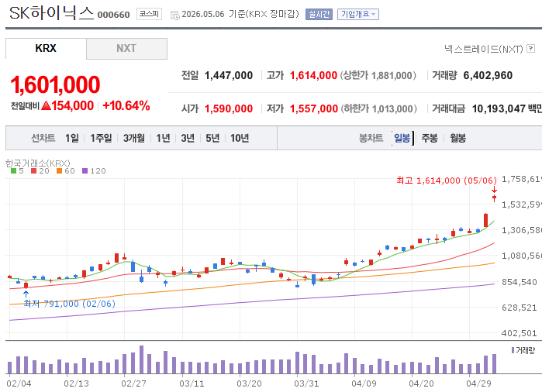The width and height of the screenshot is (542, 392).
Task: Open the 넥스트레이드(NXT) link
Action: point(484,49)
